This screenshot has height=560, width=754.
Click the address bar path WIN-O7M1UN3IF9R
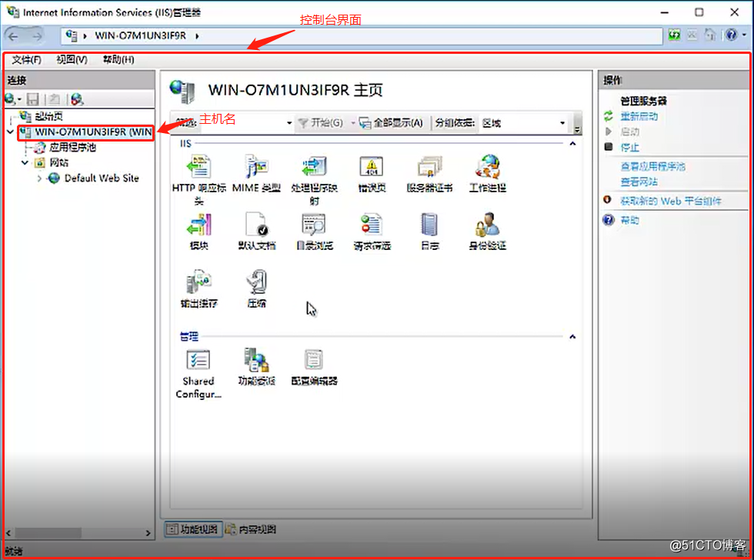click(140, 35)
